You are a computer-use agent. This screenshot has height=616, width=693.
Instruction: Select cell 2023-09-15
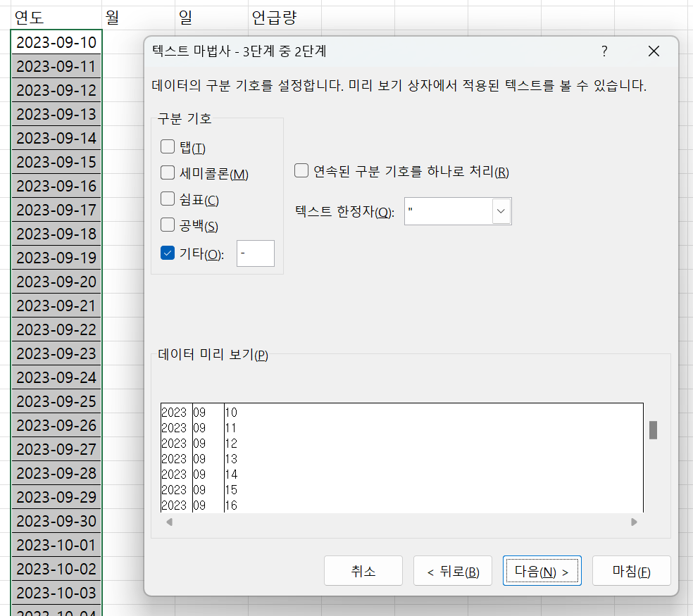56,162
